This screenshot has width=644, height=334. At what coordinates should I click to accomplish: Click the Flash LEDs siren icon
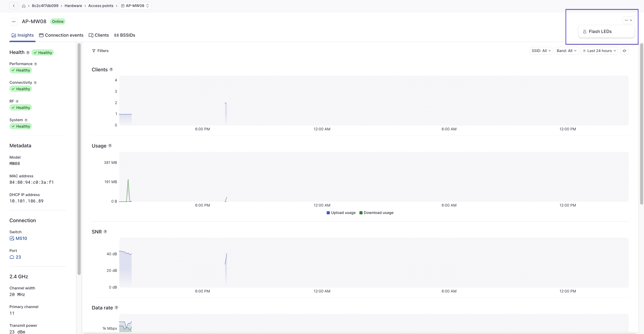585,32
